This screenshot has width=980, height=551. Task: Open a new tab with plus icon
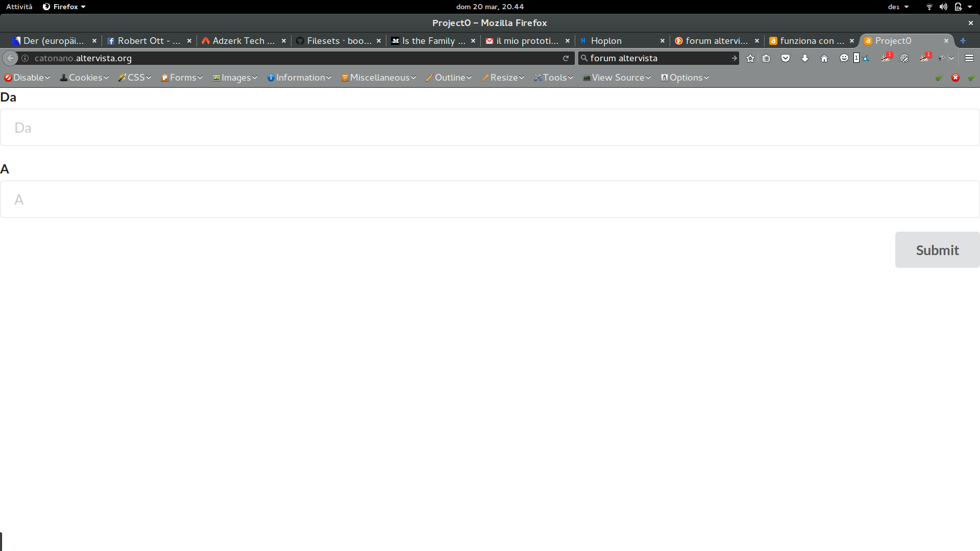(963, 41)
